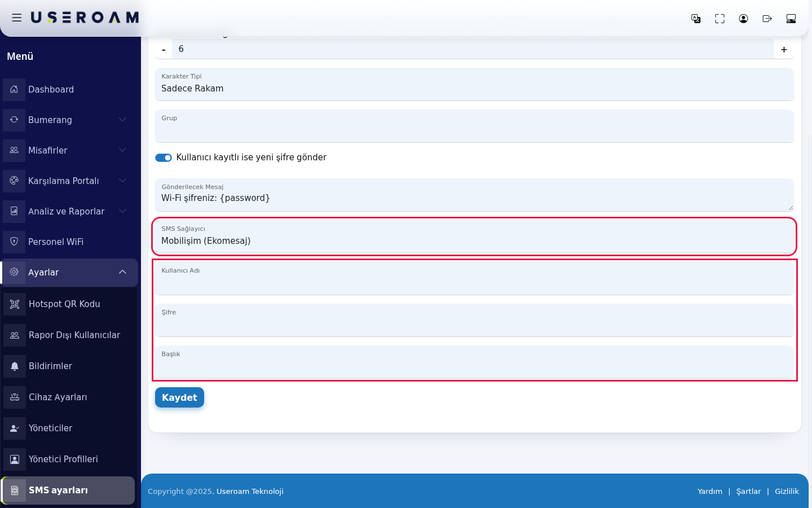This screenshot has height=508, width=812.
Task: Click into the Kullanıcı Adı field
Action: [474, 278]
